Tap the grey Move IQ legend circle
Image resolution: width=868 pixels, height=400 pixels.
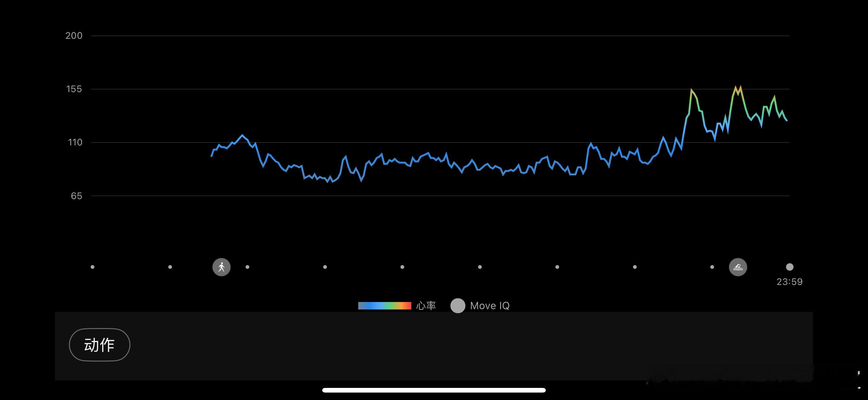pos(458,306)
